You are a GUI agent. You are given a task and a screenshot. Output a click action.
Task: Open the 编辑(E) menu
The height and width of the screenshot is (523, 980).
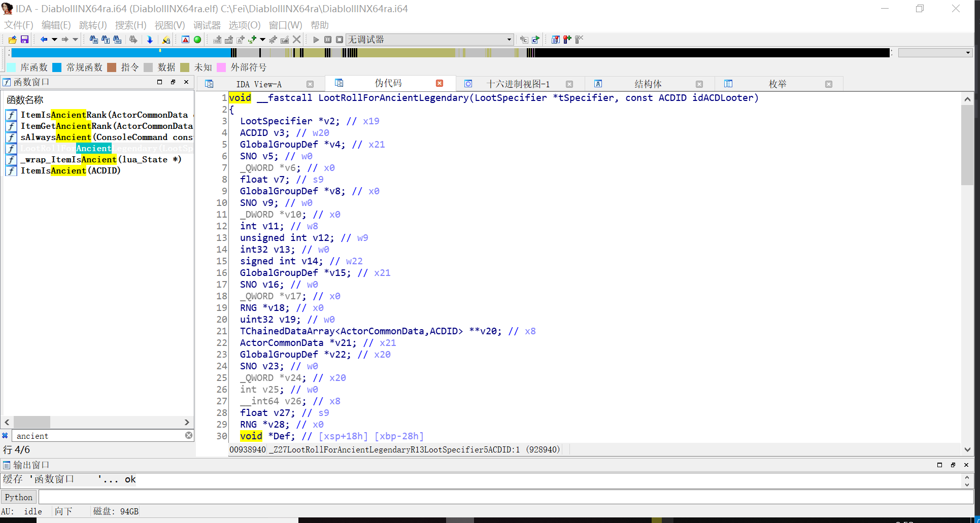[x=56, y=25]
